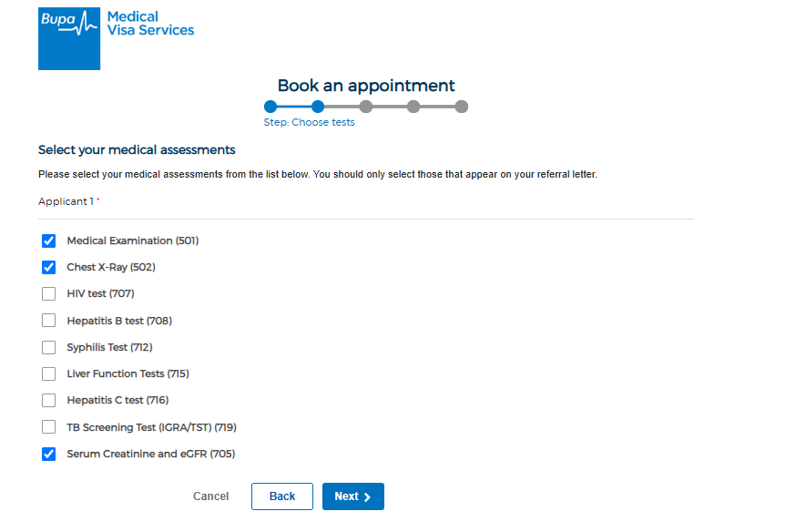
Task: Select the third grey progress step
Action: [x=366, y=107]
